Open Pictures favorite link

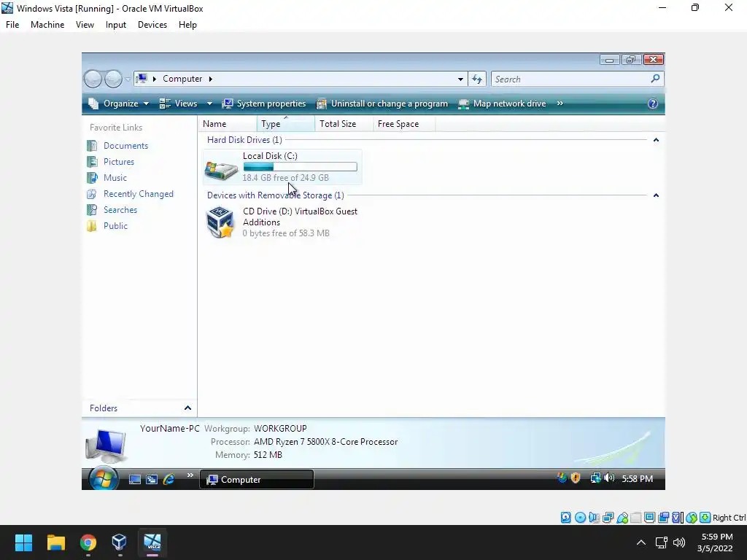(119, 162)
